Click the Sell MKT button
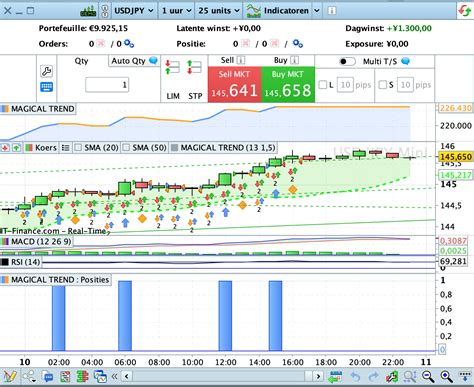Image resolution: width=474 pixels, height=387 pixels. click(235, 85)
